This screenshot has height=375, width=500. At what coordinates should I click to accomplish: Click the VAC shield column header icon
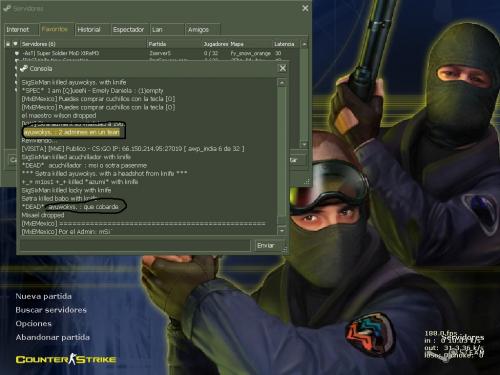(x=15, y=44)
